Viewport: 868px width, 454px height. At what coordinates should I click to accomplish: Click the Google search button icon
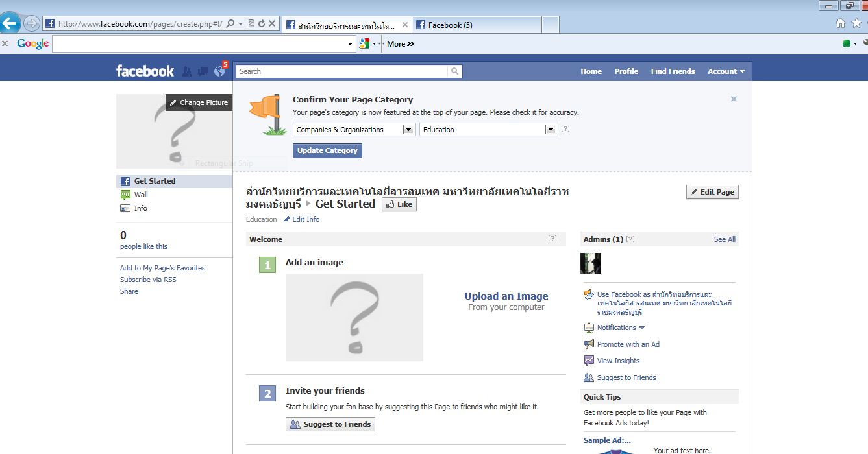click(x=364, y=43)
